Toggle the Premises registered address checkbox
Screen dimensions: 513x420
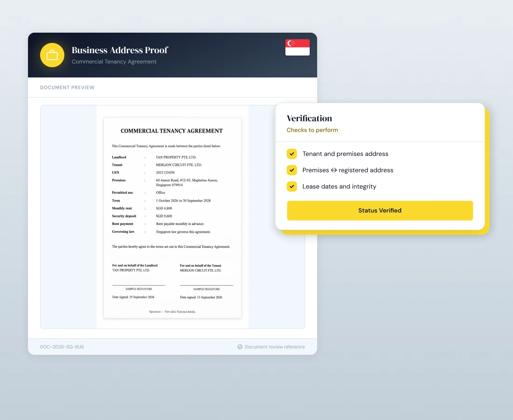[292, 170]
